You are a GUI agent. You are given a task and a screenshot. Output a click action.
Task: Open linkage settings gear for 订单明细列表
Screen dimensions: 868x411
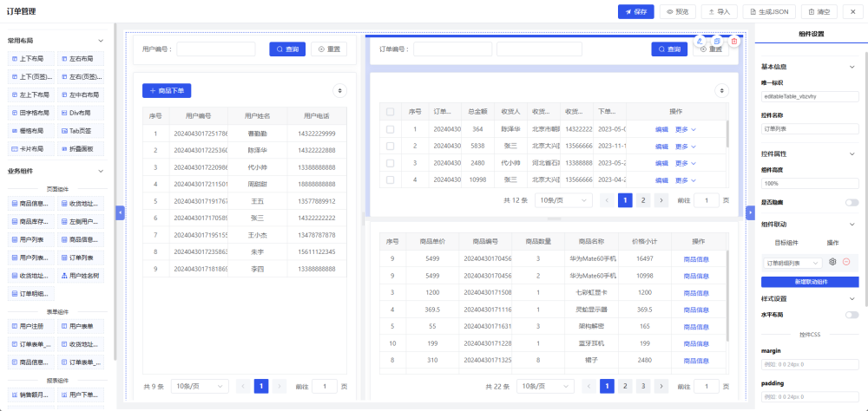832,262
